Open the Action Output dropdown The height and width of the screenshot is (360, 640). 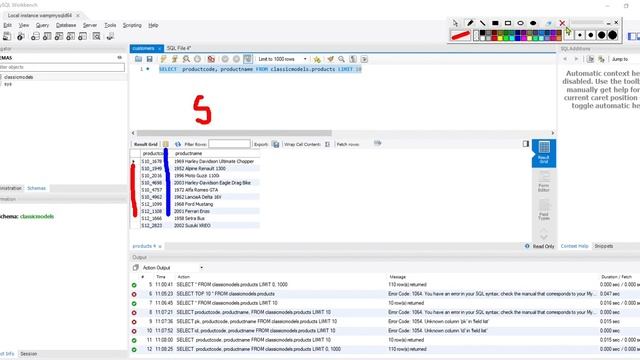[172, 268]
